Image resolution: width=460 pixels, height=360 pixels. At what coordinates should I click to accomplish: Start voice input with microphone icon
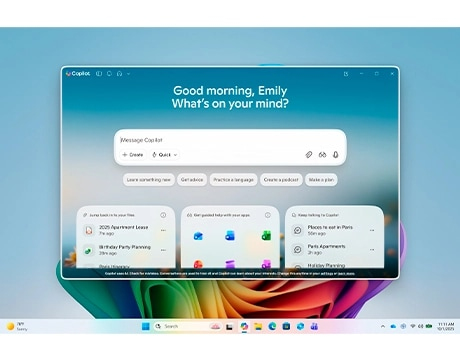pos(336,155)
